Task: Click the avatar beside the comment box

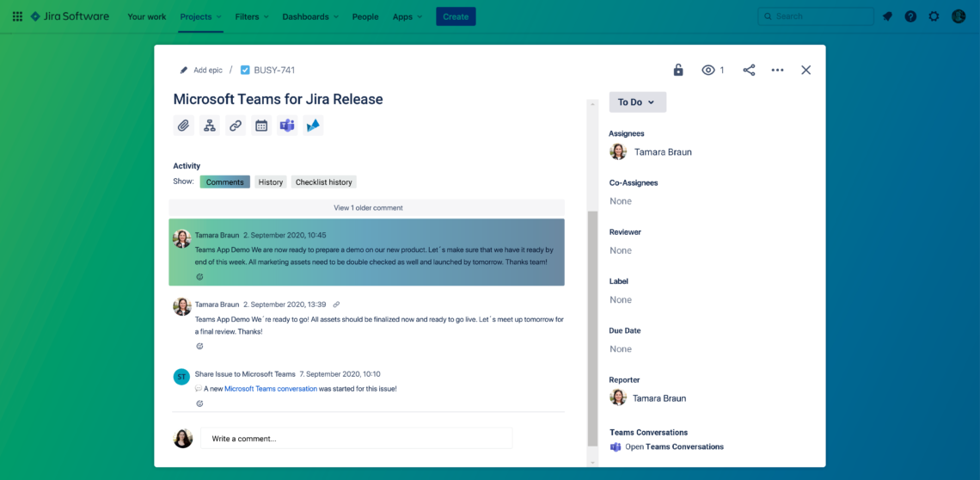Action: [182, 438]
